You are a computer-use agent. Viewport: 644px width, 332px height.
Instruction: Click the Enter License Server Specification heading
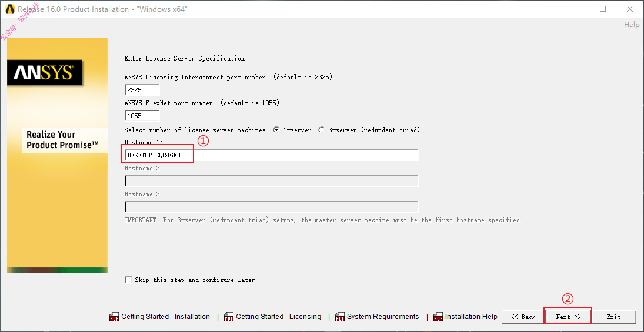coord(186,58)
